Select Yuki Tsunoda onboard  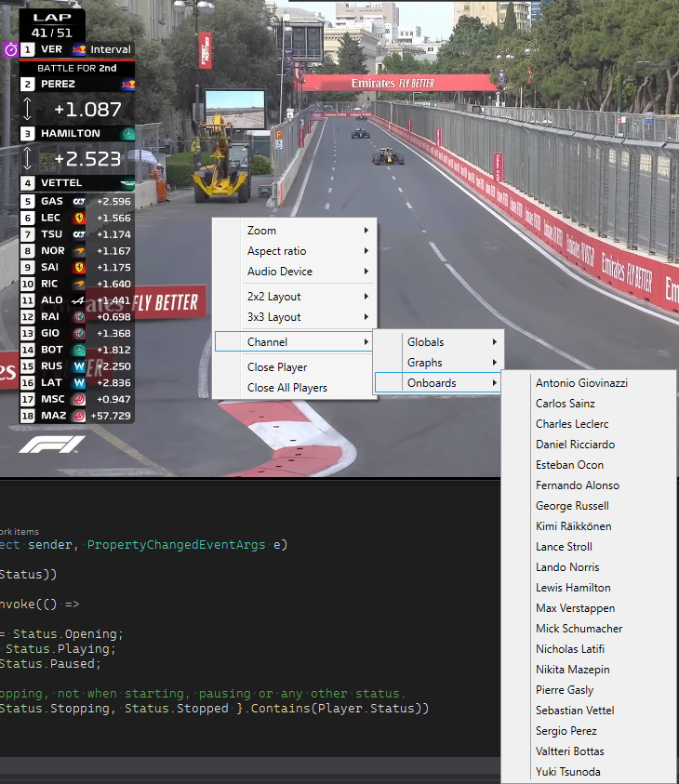589,772
